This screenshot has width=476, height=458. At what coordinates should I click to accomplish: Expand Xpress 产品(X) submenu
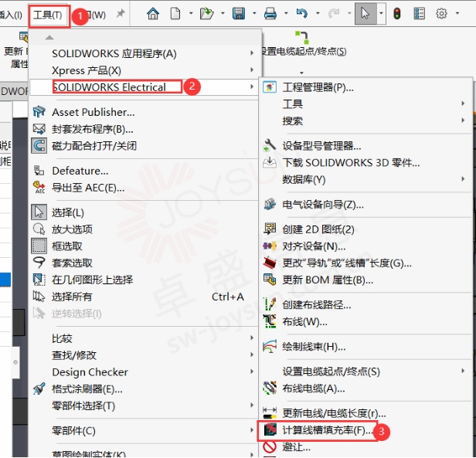tap(143, 70)
